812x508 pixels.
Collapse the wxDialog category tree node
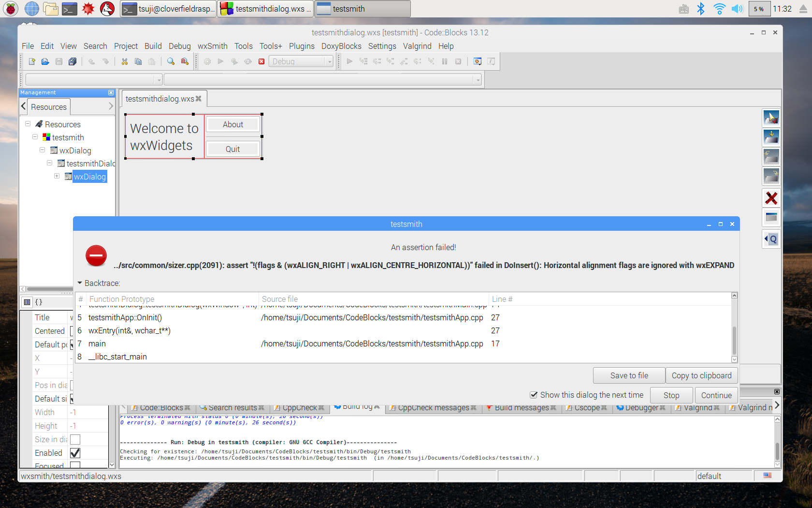43,150
